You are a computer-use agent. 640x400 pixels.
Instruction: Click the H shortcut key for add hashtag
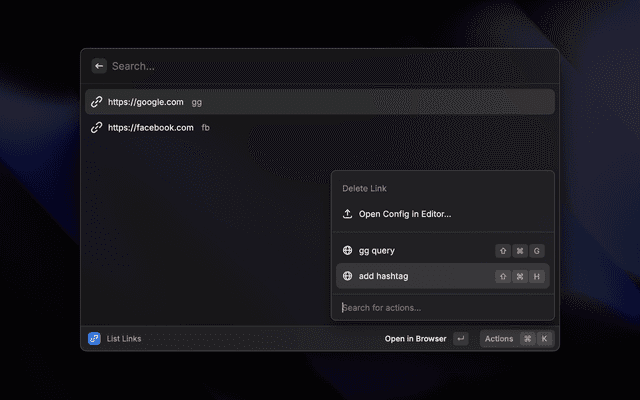coord(537,276)
